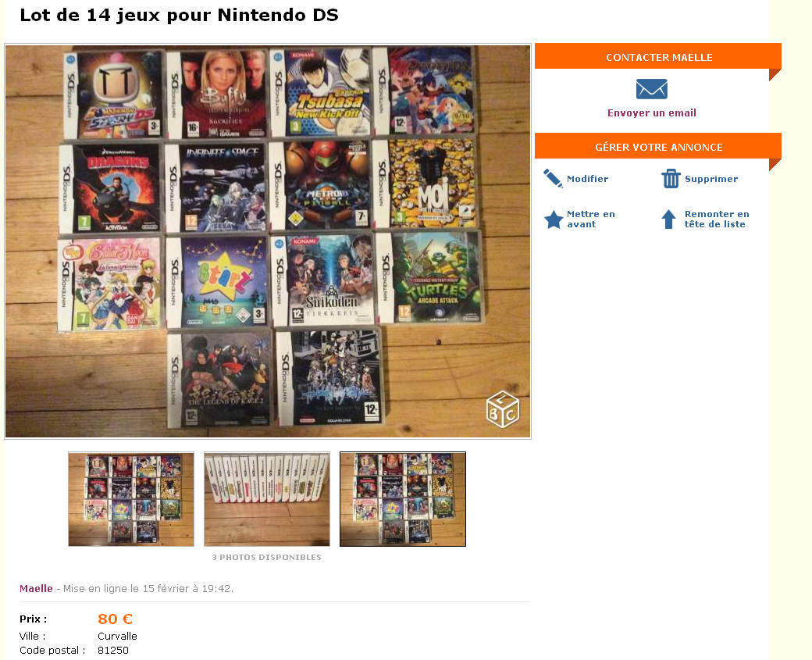Open the Envoyer un email link

coord(651,113)
